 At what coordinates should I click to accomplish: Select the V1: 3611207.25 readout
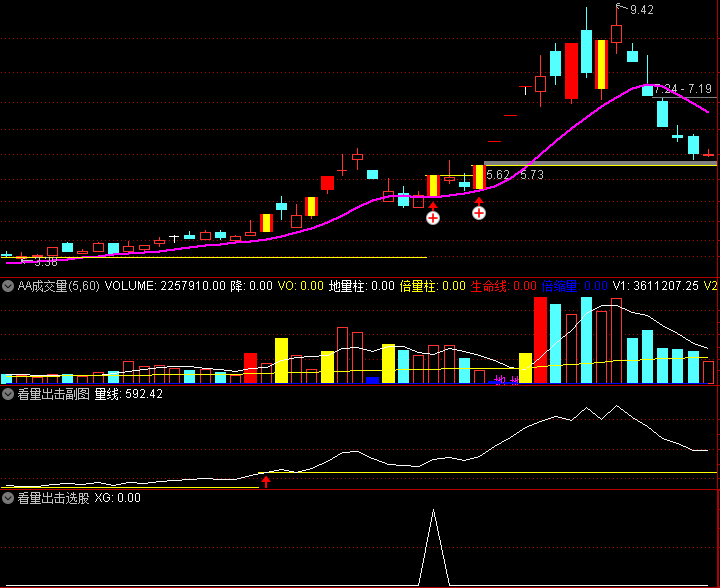[x=654, y=286]
